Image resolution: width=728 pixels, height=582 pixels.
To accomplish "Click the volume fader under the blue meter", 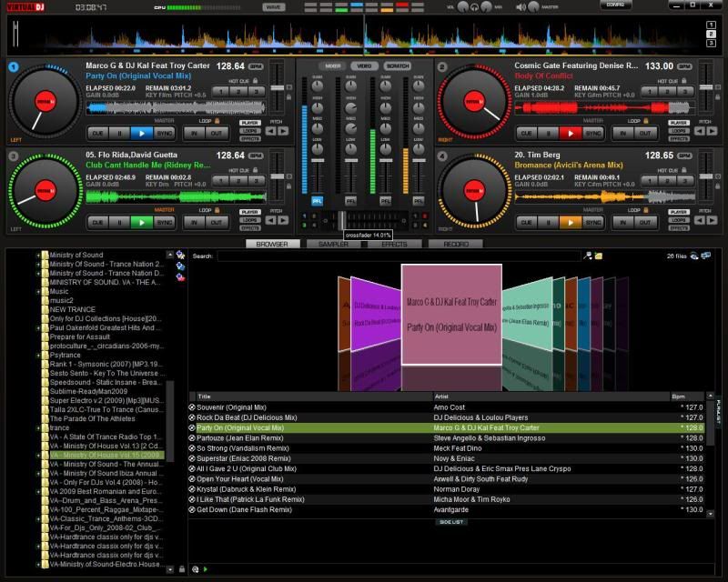I will pyautogui.click(x=318, y=160).
